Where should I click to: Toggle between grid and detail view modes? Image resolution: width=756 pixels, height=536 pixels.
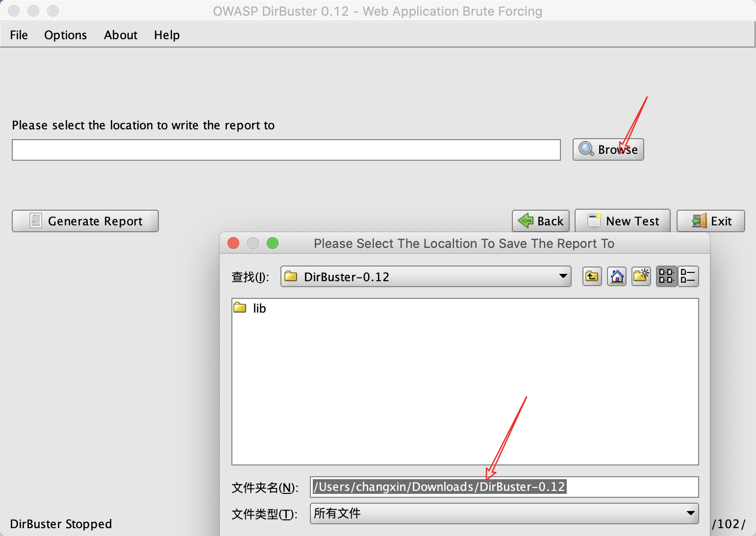point(666,276)
